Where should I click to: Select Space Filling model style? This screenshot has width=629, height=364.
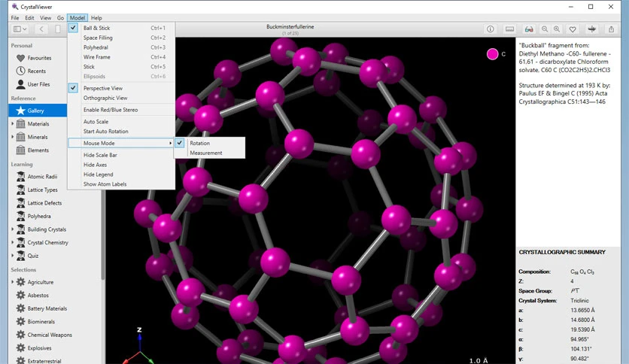tap(121, 38)
